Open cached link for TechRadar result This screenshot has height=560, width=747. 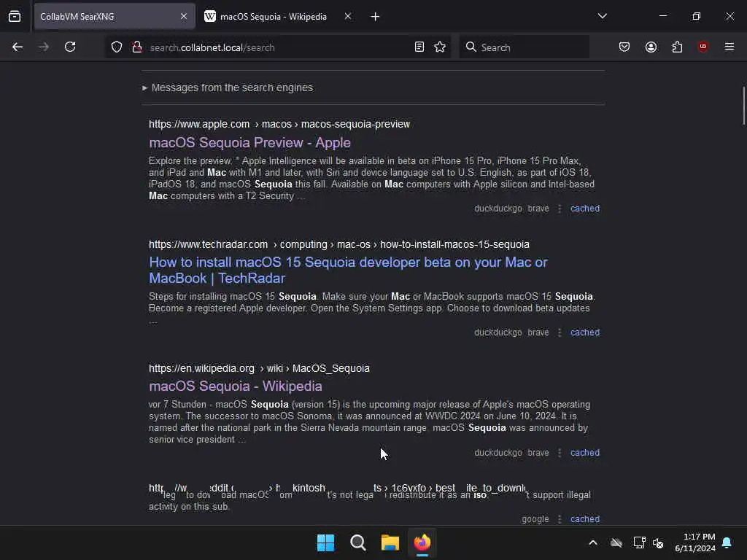(585, 332)
